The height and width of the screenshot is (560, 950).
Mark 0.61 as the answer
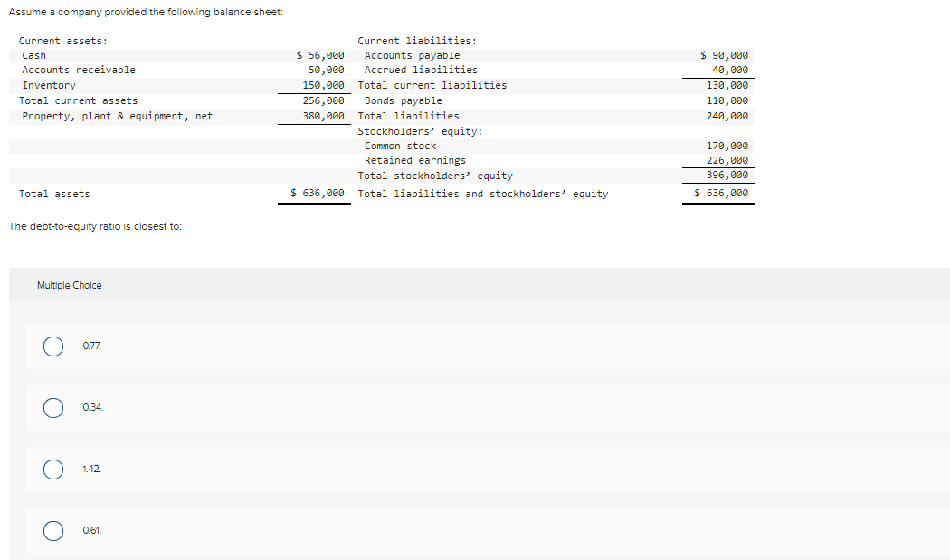pyautogui.click(x=53, y=531)
